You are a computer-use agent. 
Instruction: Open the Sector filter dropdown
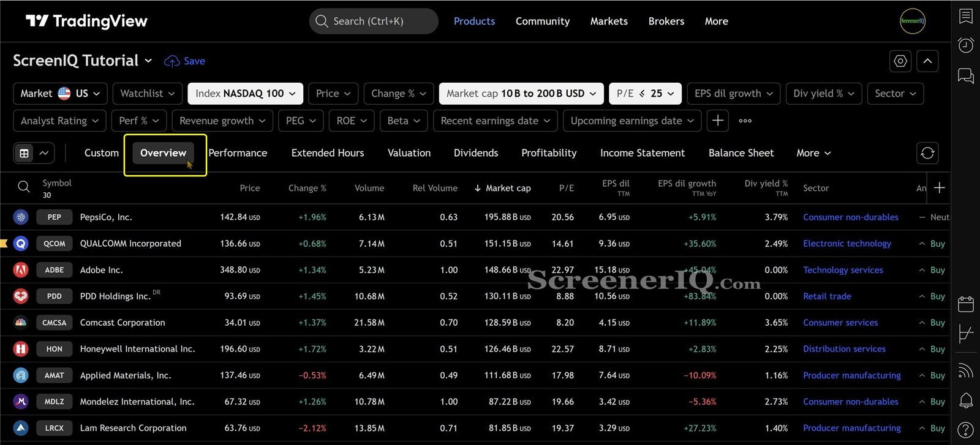pyautogui.click(x=895, y=94)
